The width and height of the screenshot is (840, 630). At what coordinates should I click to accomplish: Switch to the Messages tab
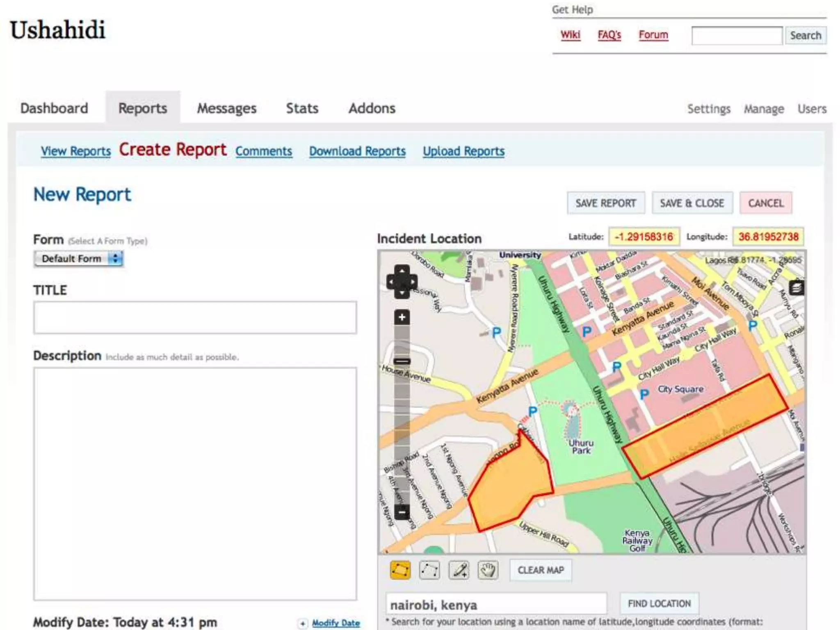coord(227,108)
